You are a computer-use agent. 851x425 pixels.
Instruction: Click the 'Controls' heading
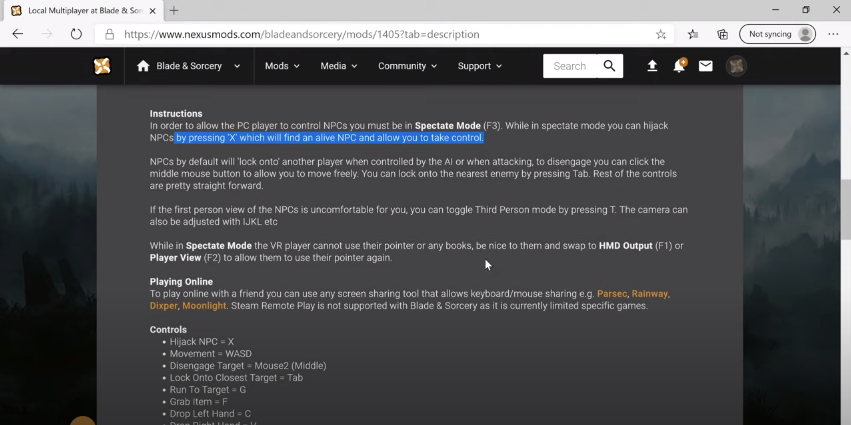pyautogui.click(x=168, y=329)
